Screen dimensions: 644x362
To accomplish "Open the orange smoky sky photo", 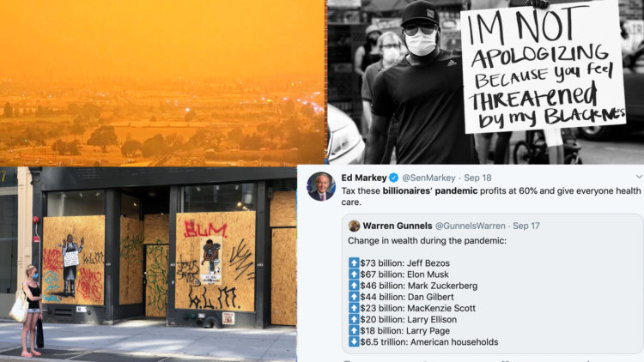I will (x=162, y=82).
